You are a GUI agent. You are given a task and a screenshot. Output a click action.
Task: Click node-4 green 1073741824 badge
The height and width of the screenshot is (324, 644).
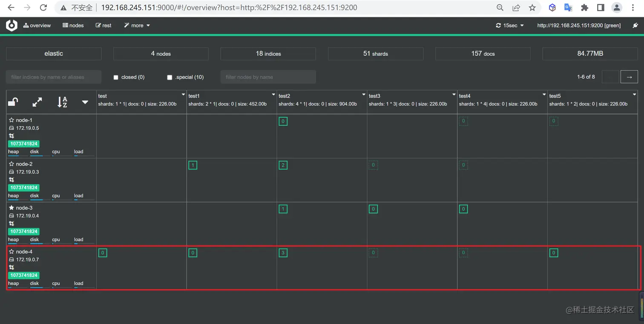[24, 275]
